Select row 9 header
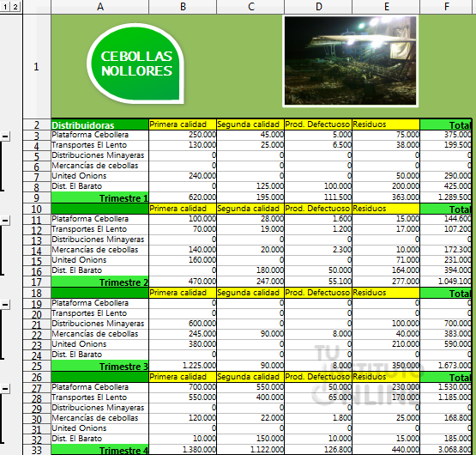The image size is (476, 455). [x=36, y=197]
